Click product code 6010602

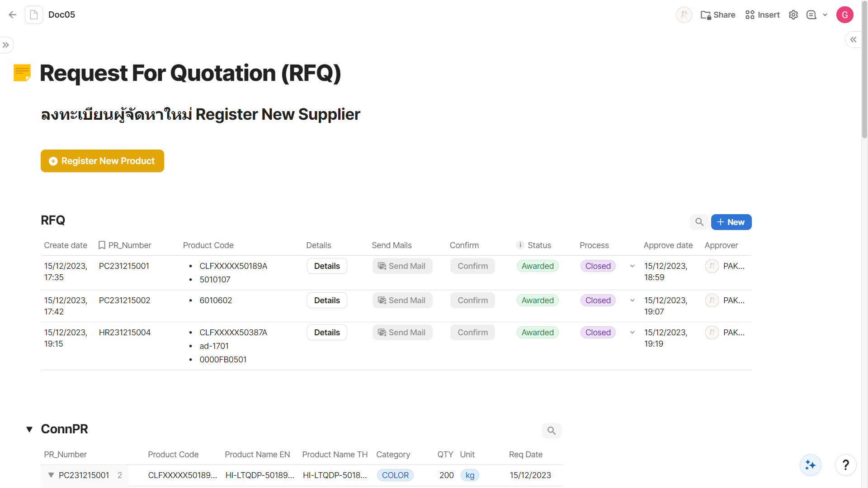tap(216, 300)
